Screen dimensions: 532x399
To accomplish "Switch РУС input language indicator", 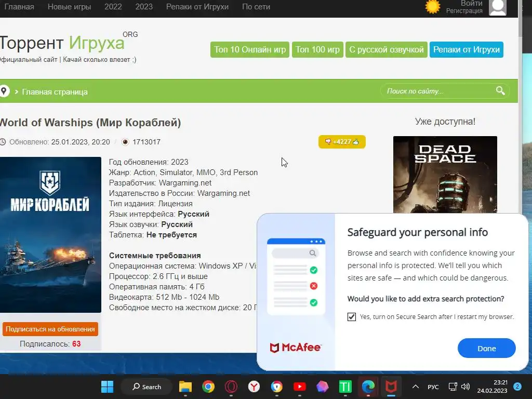I will click(433, 387).
